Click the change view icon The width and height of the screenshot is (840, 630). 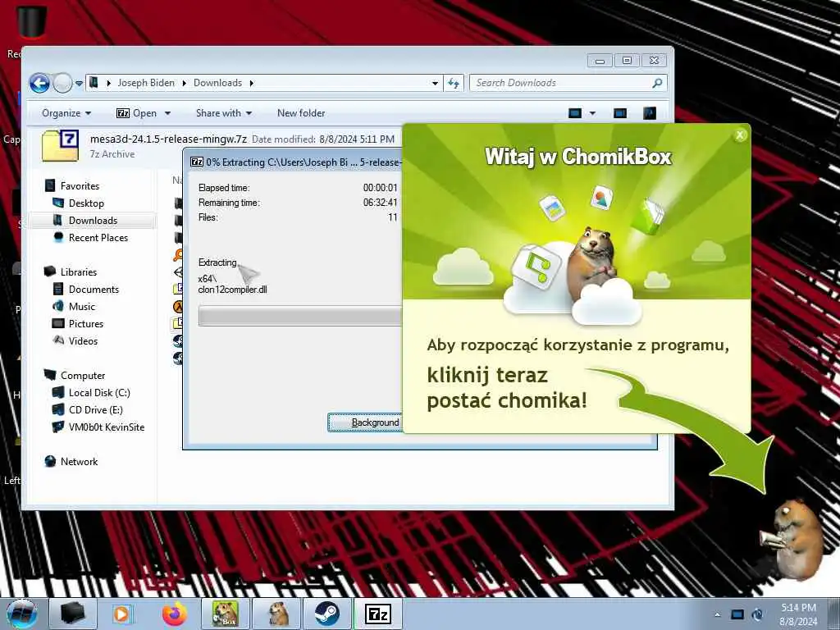coord(575,113)
